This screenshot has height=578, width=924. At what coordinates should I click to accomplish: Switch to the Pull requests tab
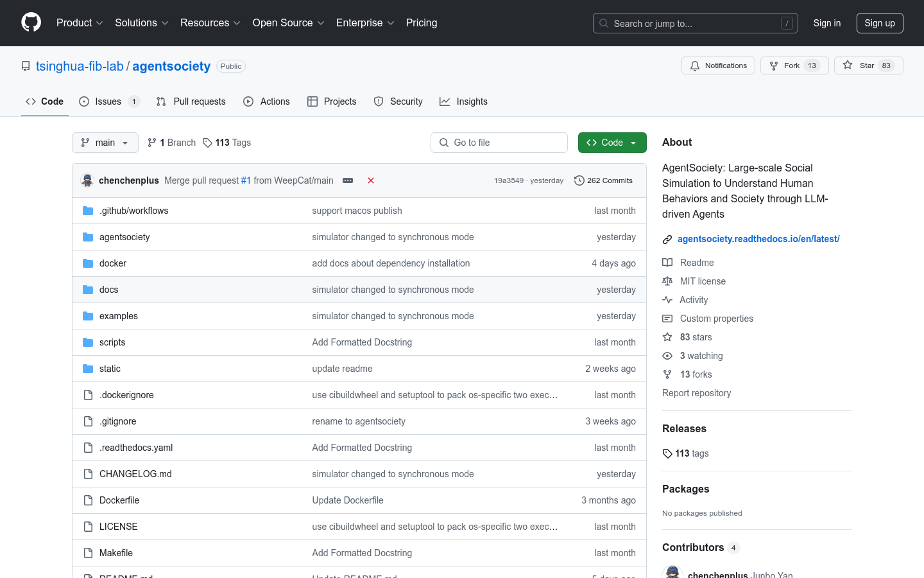[191, 101]
